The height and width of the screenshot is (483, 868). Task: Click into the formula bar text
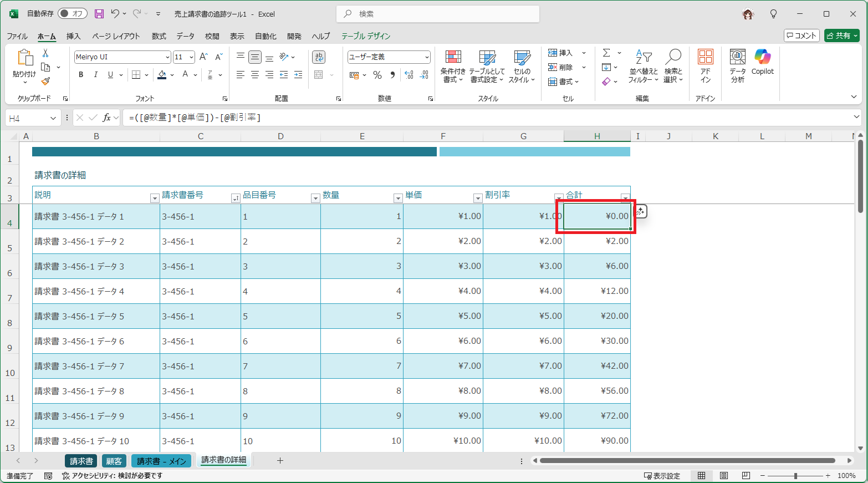tap(488, 118)
